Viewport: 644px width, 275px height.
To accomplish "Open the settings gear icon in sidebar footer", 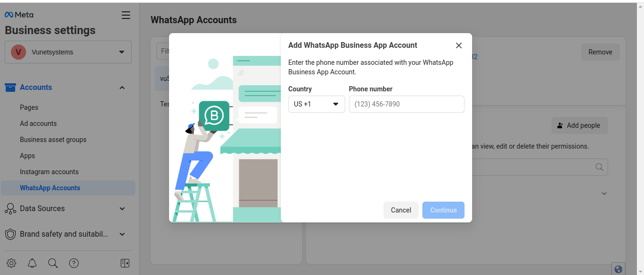I will (x=11, y=263).
